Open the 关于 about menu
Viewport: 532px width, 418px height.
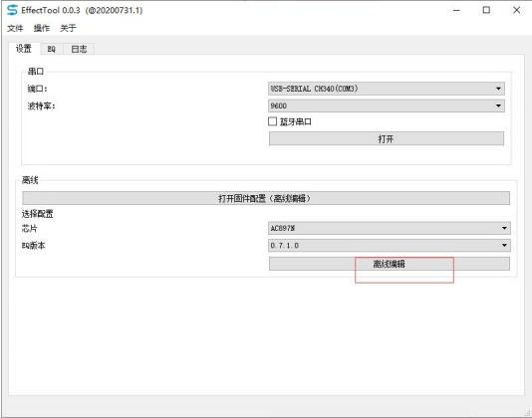[x=68, y=28]
